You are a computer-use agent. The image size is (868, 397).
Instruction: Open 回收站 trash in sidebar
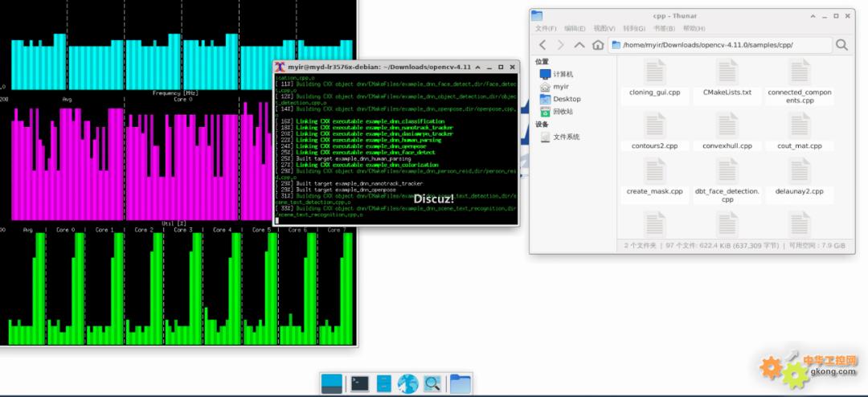(563, 111)
